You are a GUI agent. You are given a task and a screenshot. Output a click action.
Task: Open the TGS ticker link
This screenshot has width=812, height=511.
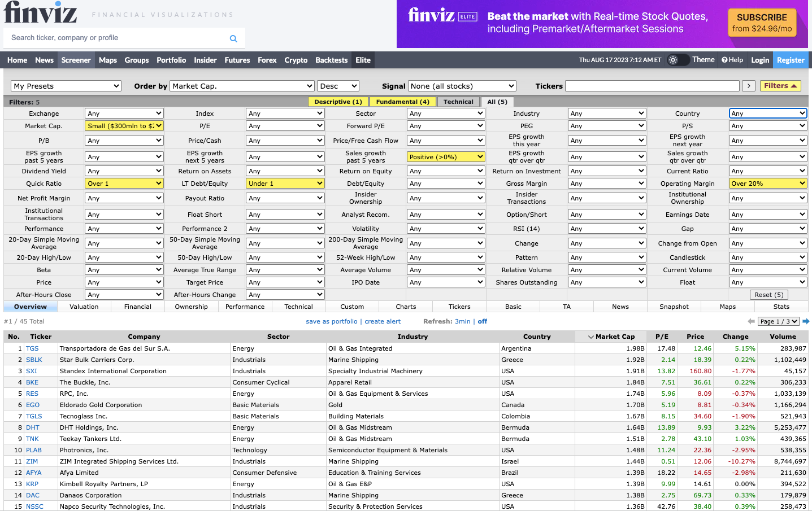click(x=32, y=348)
